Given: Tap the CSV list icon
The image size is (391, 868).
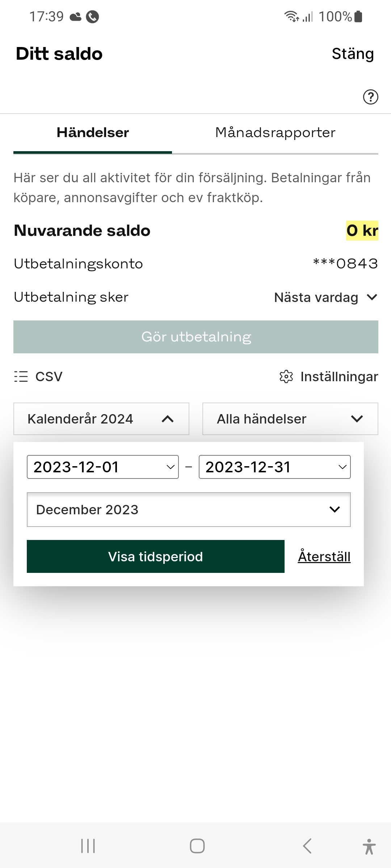Looking at the screenshot, I should pos(21,376).
